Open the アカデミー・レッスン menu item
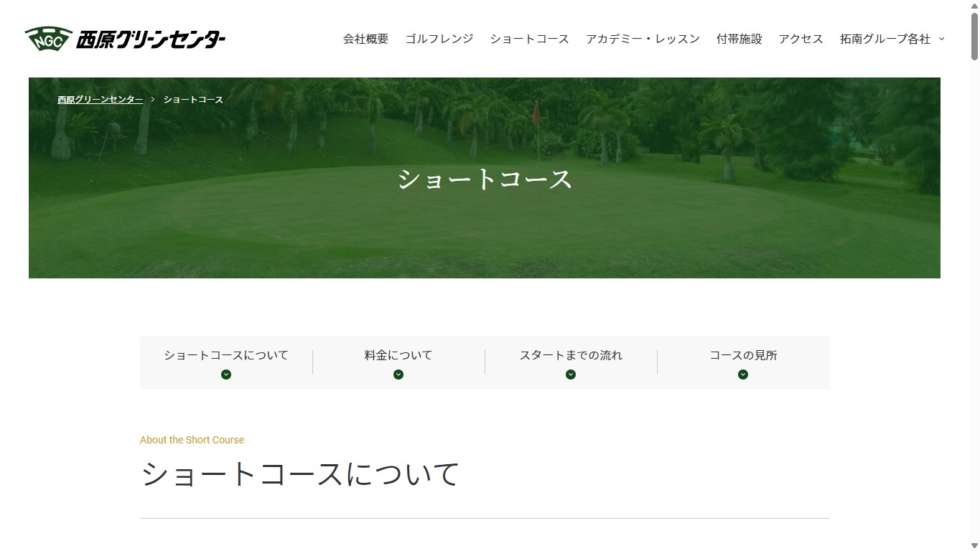The height and width of the screenshot is (551, 980). coord(643,39)
